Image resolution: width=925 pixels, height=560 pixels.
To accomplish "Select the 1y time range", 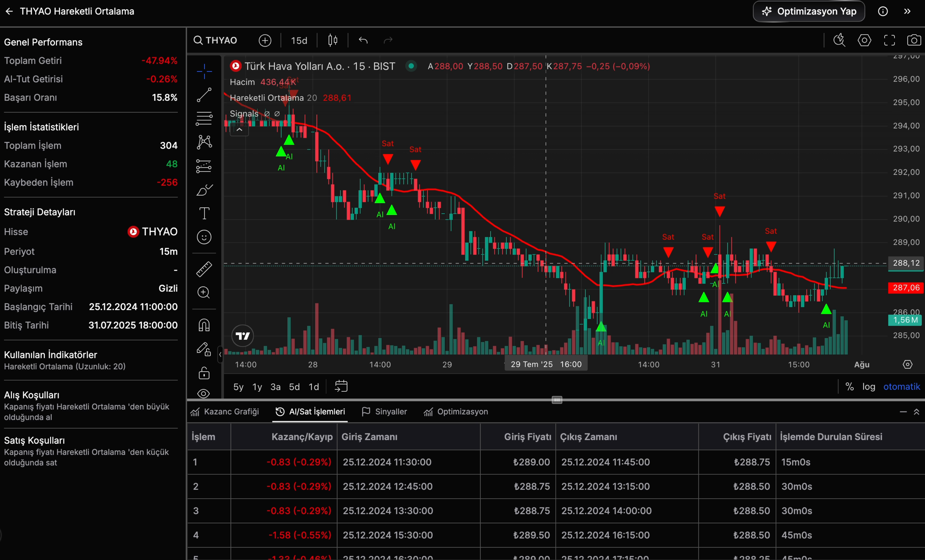I will (x=257, y=387).
